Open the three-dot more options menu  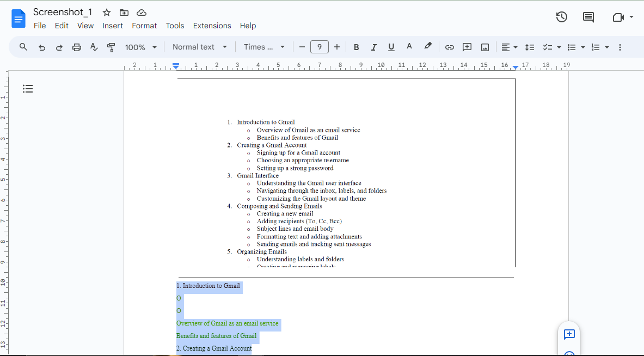pyautogui.click(x=620, y=47)
